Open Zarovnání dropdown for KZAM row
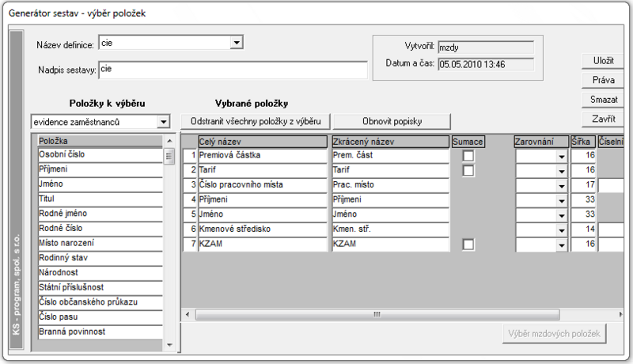The image size is (633, 364). [x=562, y=245]
